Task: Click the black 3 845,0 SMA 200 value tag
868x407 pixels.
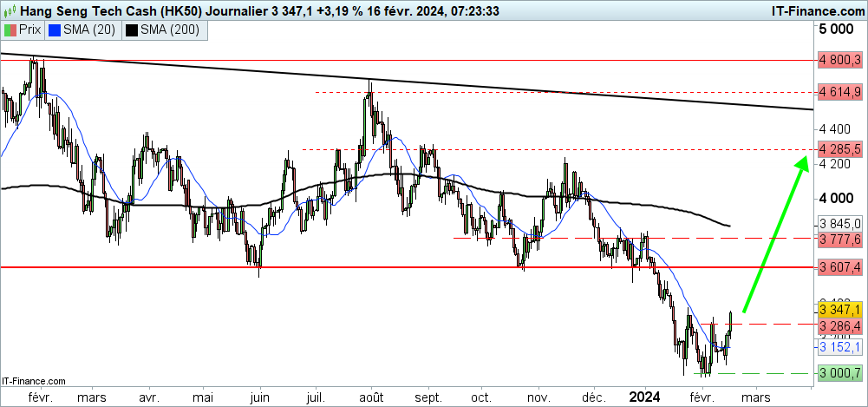Action: coord(839,221)
